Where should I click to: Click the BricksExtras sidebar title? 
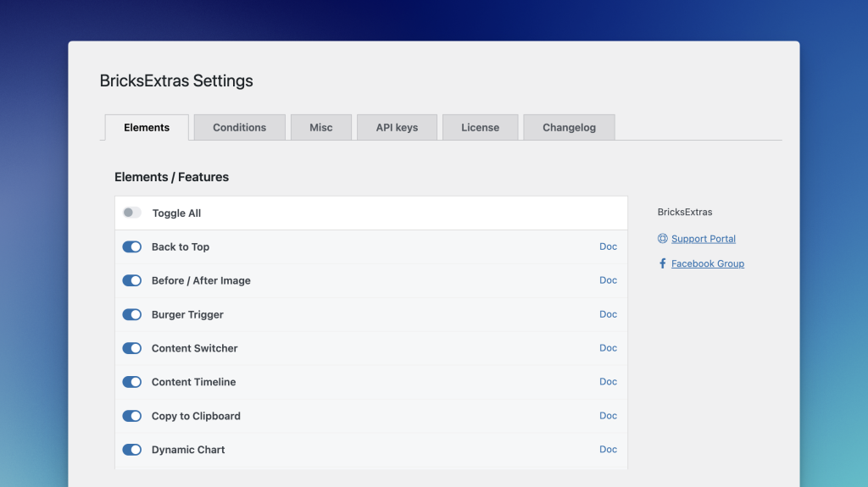click(685, 212)
